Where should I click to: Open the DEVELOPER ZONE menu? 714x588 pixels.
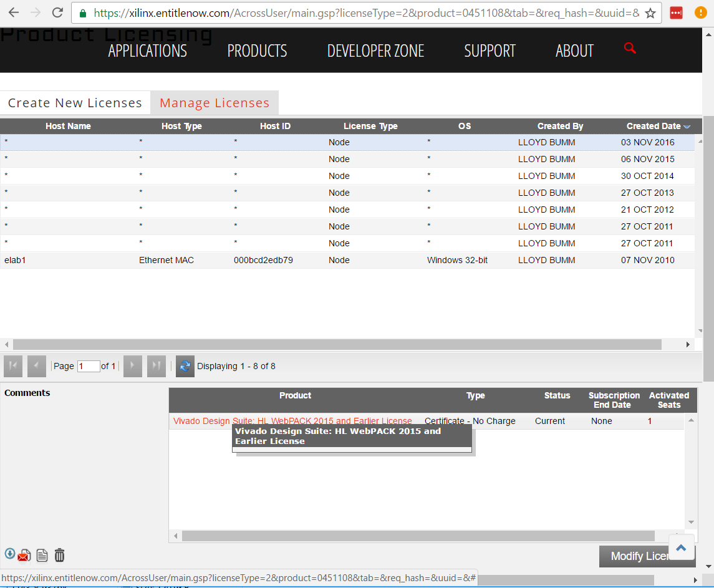click(x=375, y=51)
